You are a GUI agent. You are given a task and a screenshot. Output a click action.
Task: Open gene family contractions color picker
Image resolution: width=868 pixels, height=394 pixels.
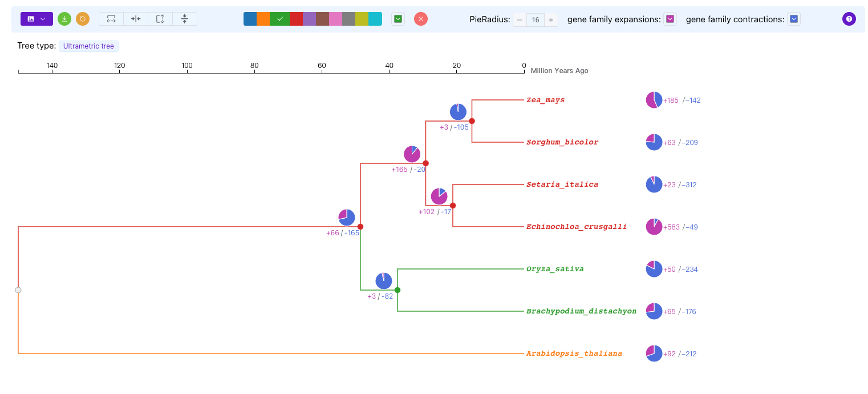[793, 19]
